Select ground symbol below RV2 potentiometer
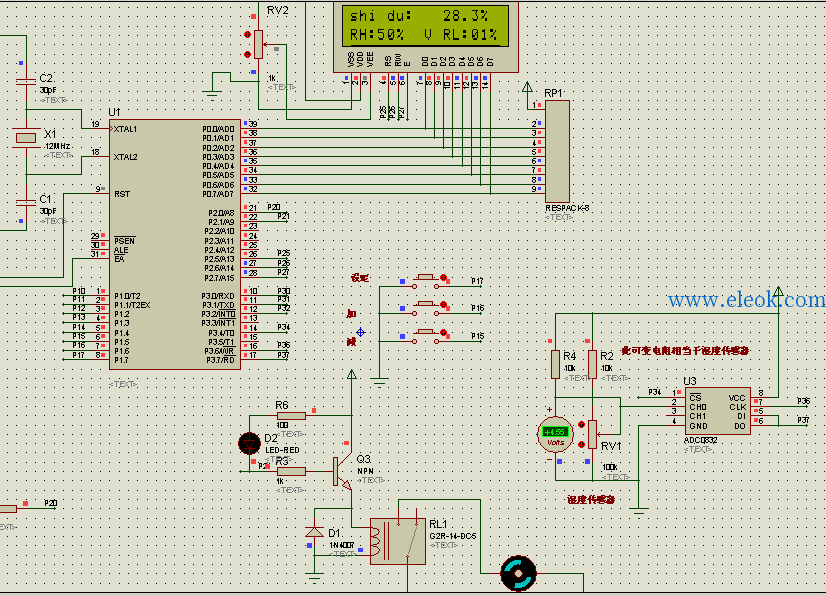Screen dimensions: 826x596 click(x=212, y=96)
